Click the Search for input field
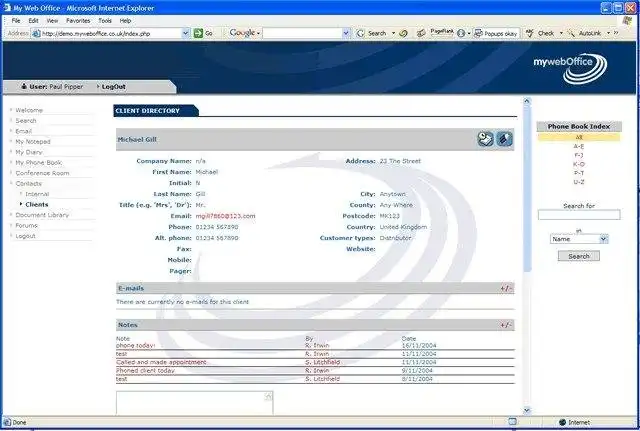Image resolution: width=640 pixels, height=431 pixels. click(579, 215)
